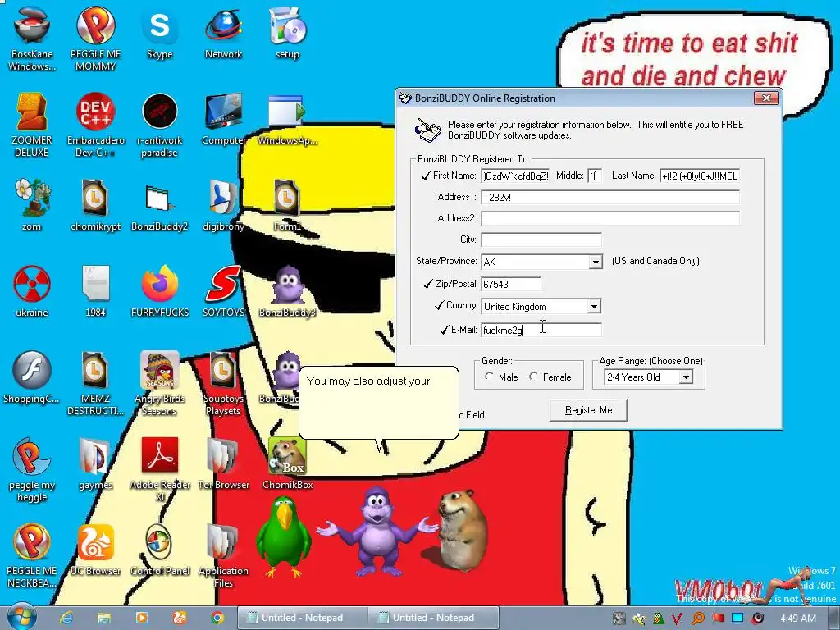
Task: Open the WindowsAp... desktop icon
Action: (x=287, y=119)
